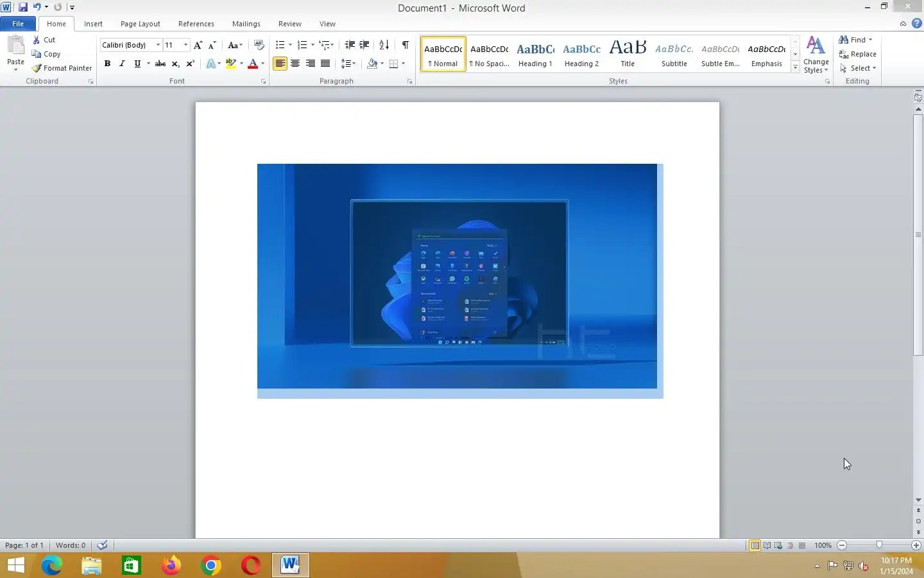Grow font size with the large A
The width and height of the screenshot is (924, 578).
(x=198, y=45)
